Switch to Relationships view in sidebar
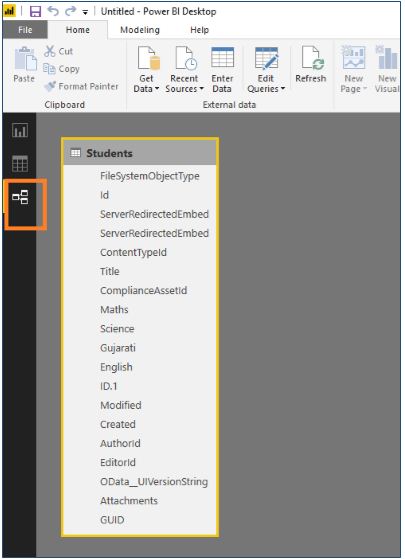The height and width of the screenshot is (559, 405). tap(20, 197)
